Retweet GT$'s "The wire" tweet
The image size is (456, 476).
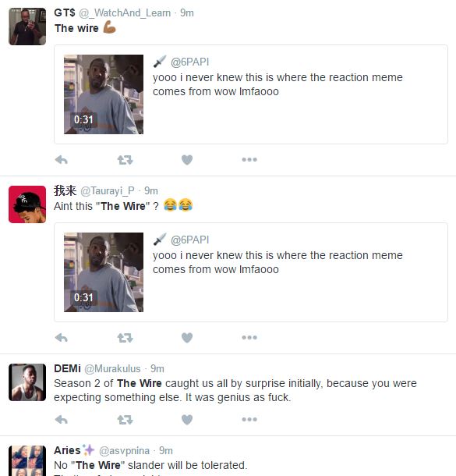125,160
